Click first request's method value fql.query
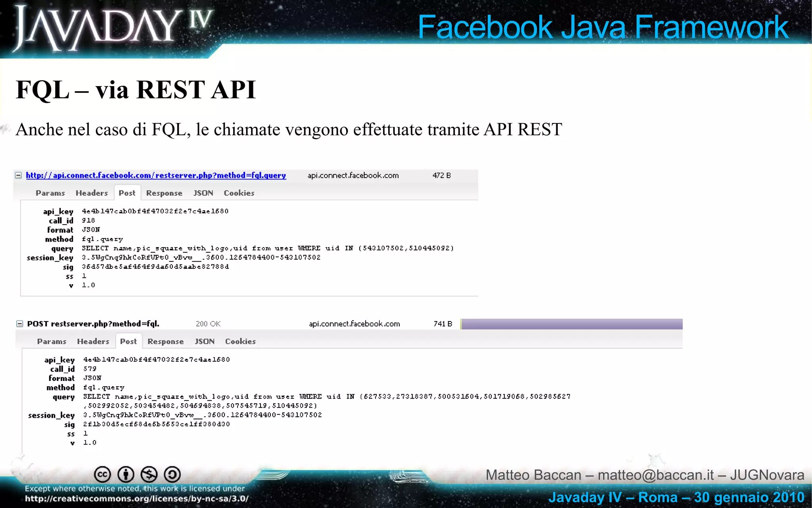 pyautogui.click(x=102, y=239)
